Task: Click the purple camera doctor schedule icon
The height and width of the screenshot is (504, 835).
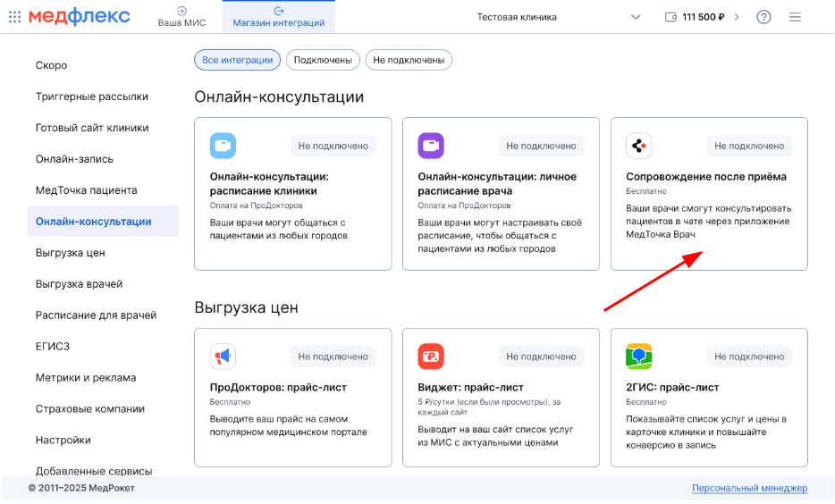Action: tap(431, 146)
